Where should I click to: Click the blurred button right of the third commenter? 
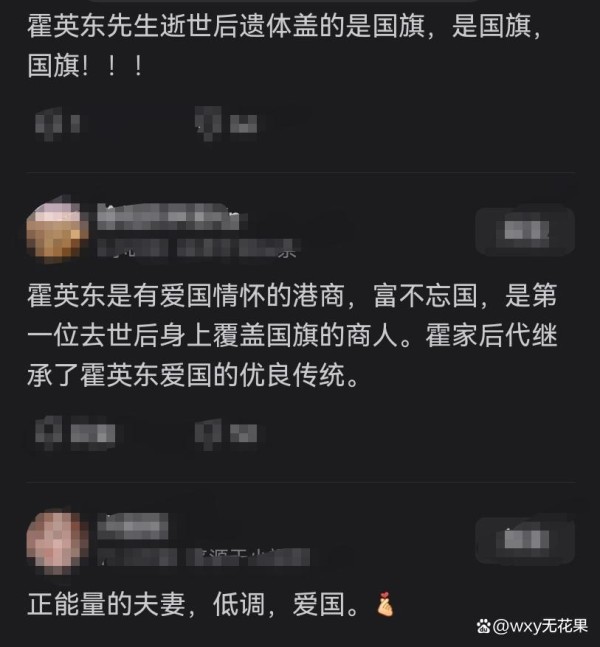point(525,541)
